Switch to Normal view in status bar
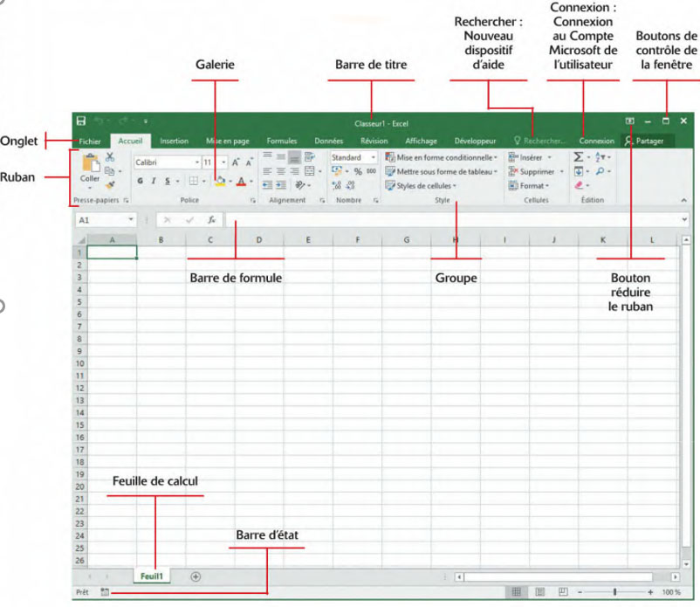This screenshot has height=607, width=700. (517, 592)
